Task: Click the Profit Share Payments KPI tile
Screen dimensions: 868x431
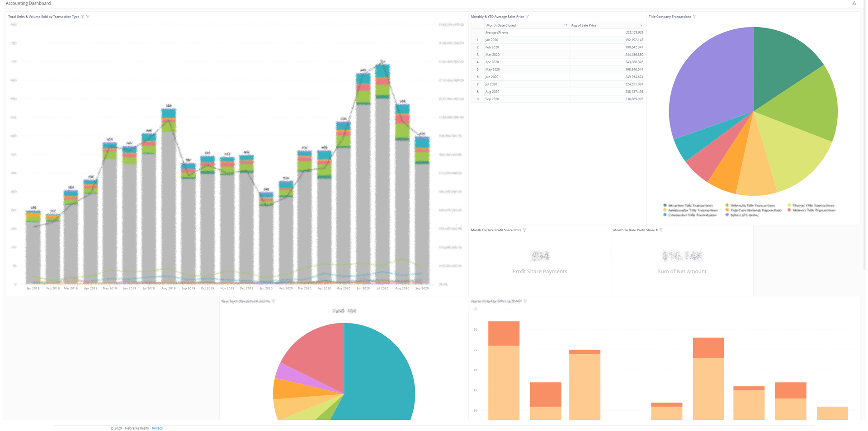Action: click(539, 262)
